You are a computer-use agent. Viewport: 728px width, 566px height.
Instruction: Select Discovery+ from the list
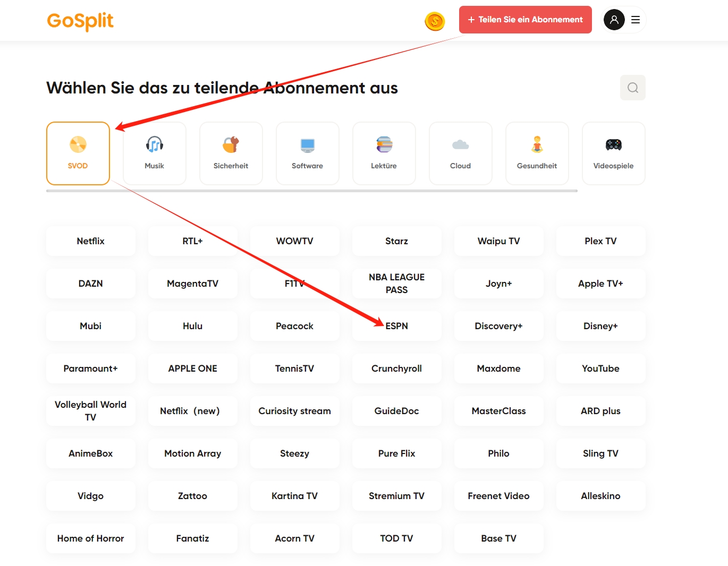pyautogui.click(x=499, y=326)
